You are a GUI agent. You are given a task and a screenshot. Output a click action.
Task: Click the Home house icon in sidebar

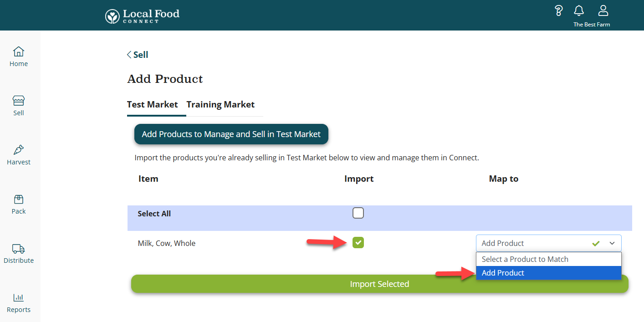(x=19, y=51)
